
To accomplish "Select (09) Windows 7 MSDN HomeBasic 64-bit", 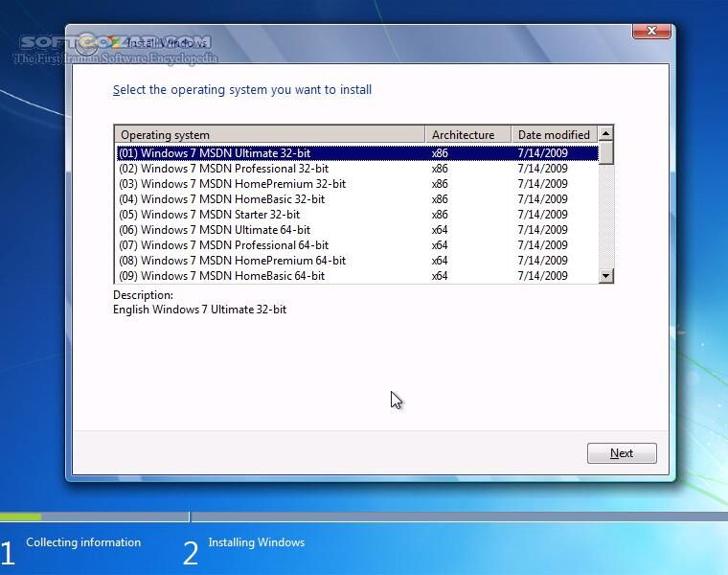I will click(x=357, y=276).
